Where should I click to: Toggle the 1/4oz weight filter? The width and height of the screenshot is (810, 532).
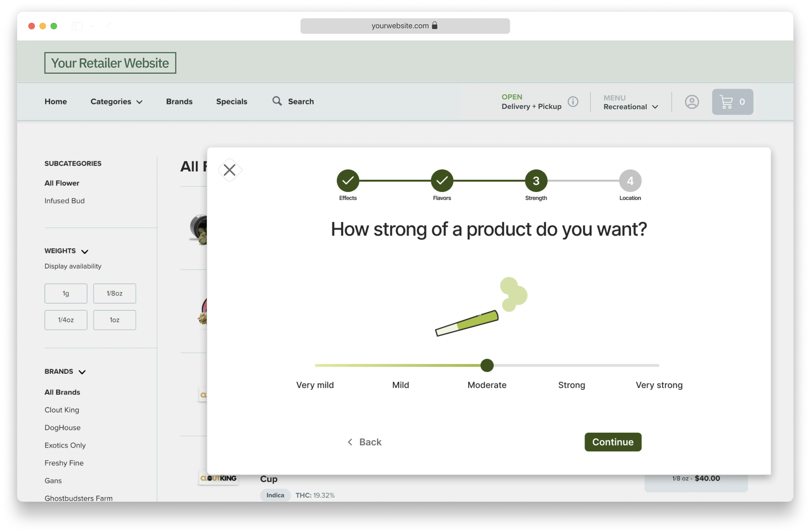[66, 320]
